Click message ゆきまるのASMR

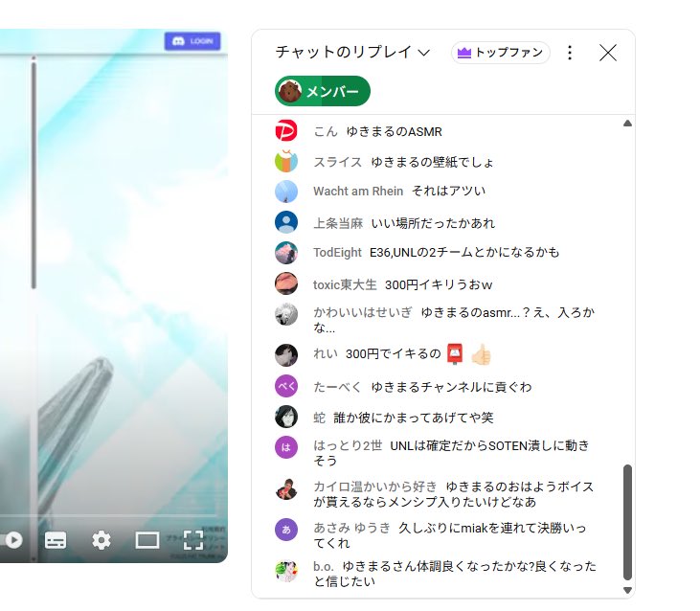click(x=395, y=131)
